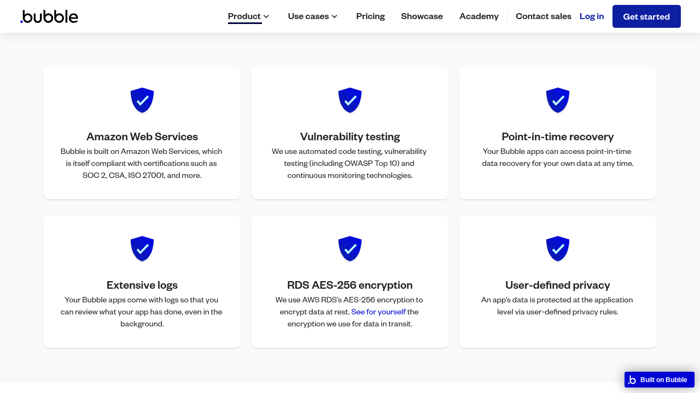Click the description about reviewing app logs
This screenshot has height=393, width=700.
[142, 312]
